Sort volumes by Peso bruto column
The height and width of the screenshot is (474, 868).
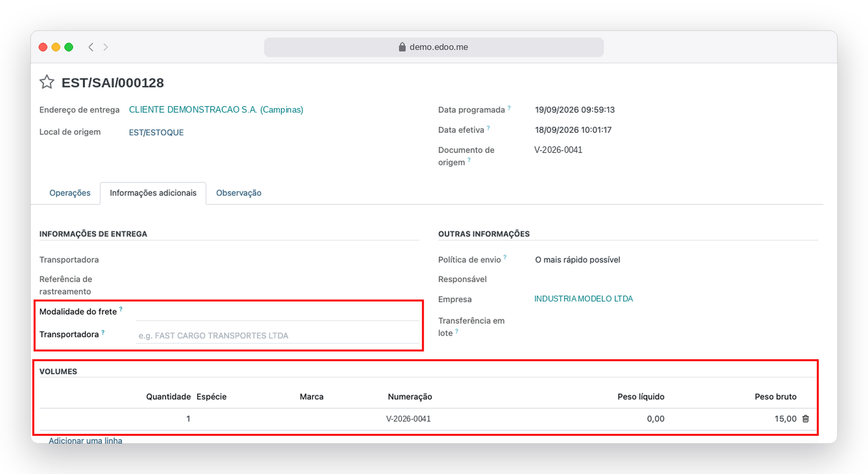776,397
